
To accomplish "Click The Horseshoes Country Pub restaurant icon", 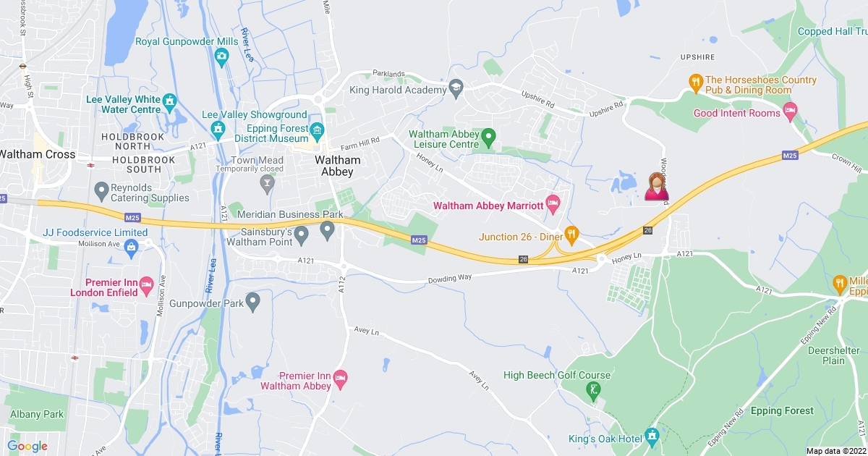I will (x=696, y=82).
